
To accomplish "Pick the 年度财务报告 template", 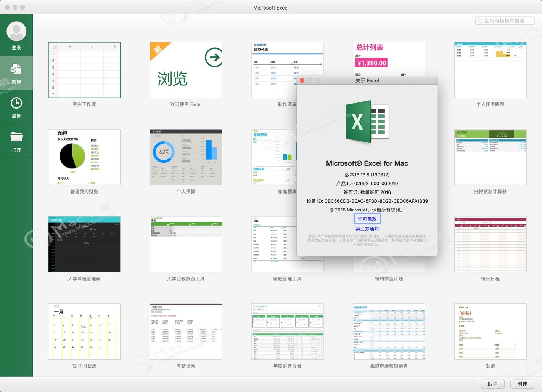I will coord(287,331).
